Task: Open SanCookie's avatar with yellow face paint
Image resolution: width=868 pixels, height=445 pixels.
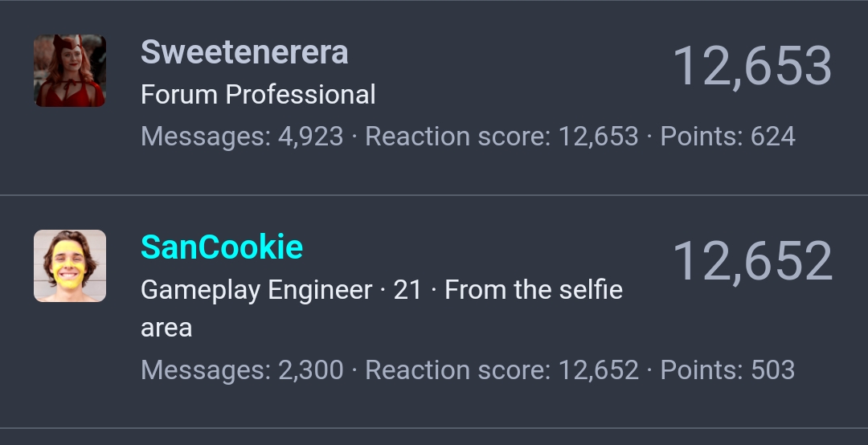Action: (x=70, y=266)
